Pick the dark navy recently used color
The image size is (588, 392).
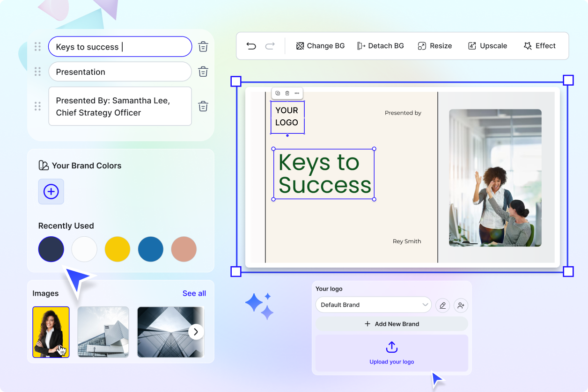point(51,249)
